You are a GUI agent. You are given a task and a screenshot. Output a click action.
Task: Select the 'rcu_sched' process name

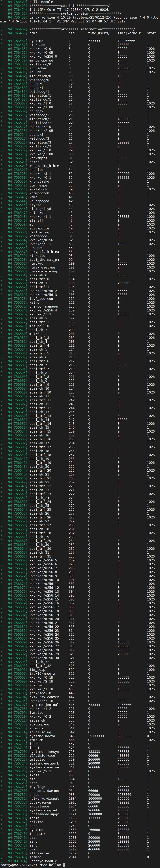point(38,68)
